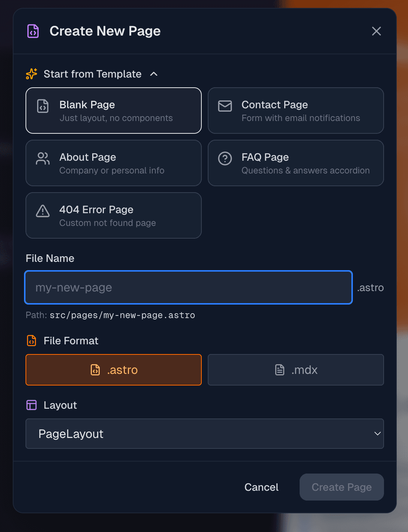
Task: Click the envelope icon on Contact Page template
Action: pos(225,106)
